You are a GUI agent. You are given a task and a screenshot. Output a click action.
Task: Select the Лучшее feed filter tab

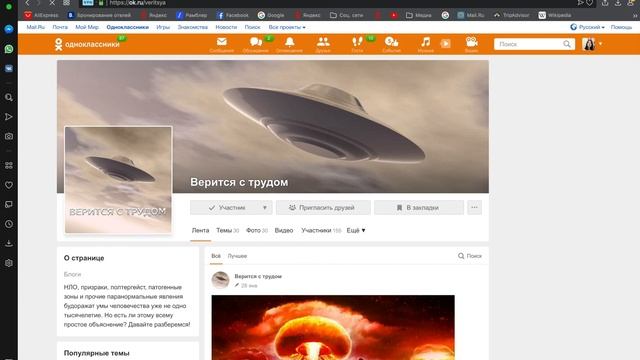pyautogui.click(x=237, y=256)
